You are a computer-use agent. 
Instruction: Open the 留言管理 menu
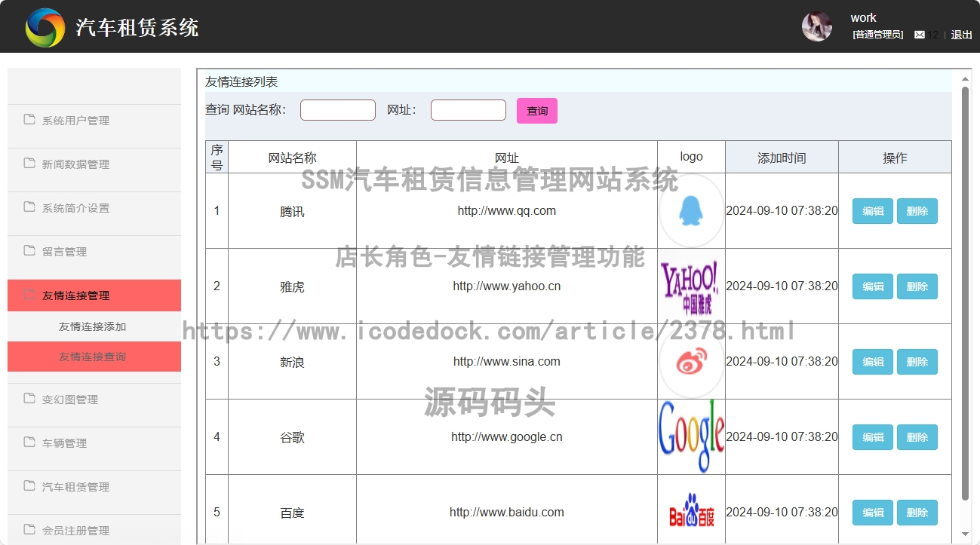click(x=94, y=252)
